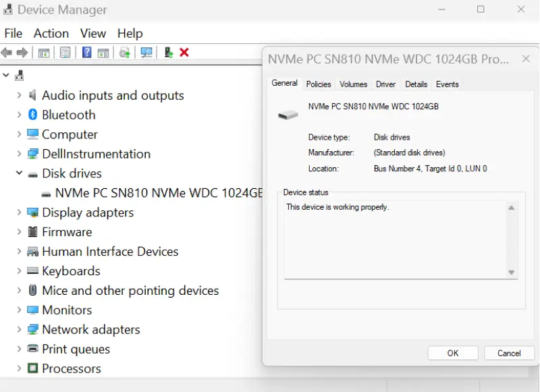Select the Update driver toolbar icon

tap(125, 53)
